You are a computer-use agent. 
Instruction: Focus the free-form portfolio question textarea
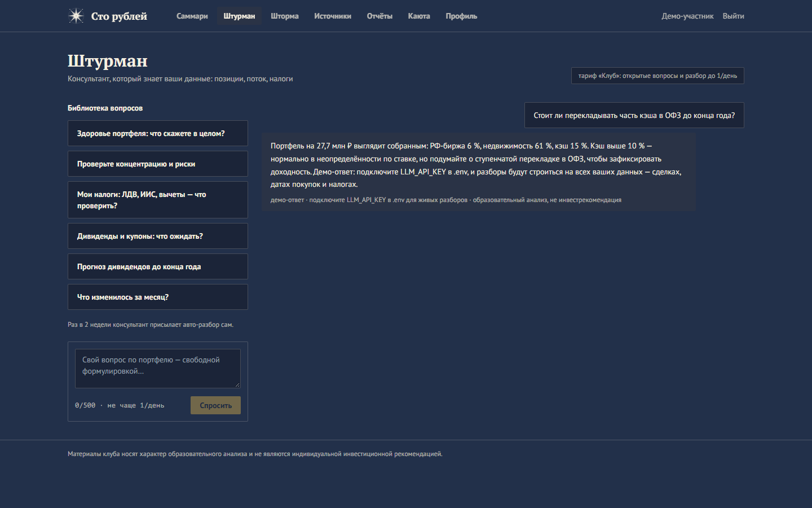(158, 369)
